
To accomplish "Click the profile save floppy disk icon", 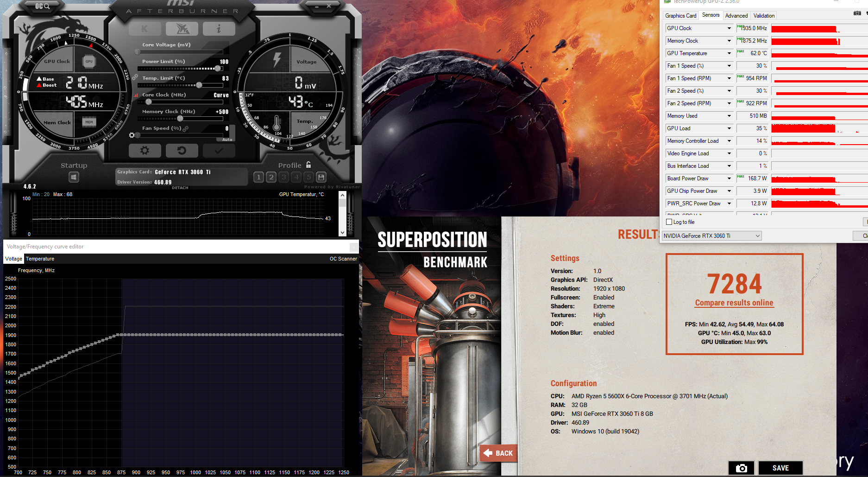I will point(321,177).
